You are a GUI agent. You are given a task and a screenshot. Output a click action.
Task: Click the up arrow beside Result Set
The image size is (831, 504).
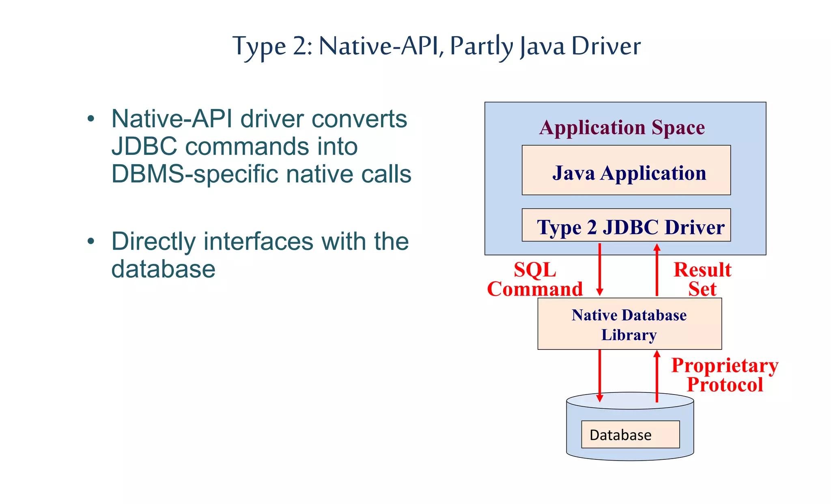pyautogui.click(x=657, y=270)
